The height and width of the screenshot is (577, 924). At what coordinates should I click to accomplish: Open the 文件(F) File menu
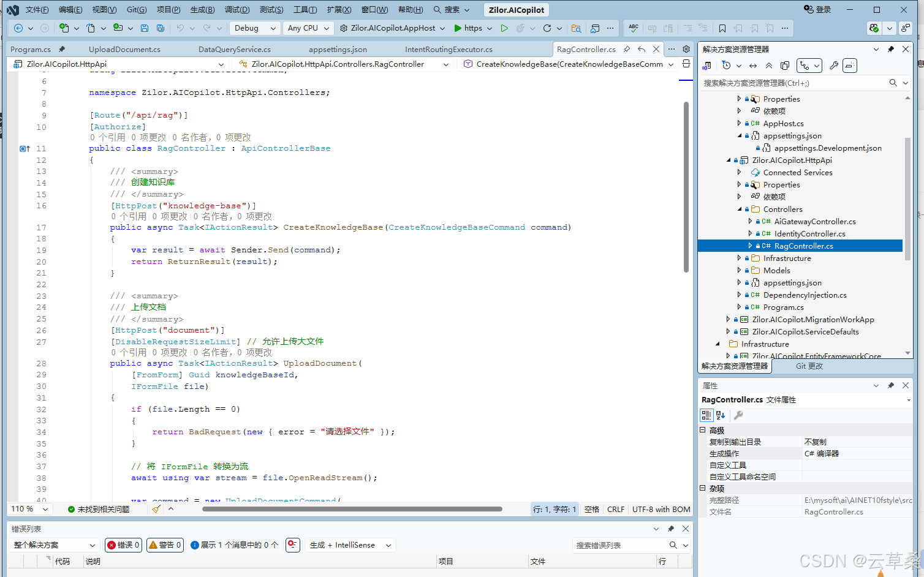tap(37, 10)
